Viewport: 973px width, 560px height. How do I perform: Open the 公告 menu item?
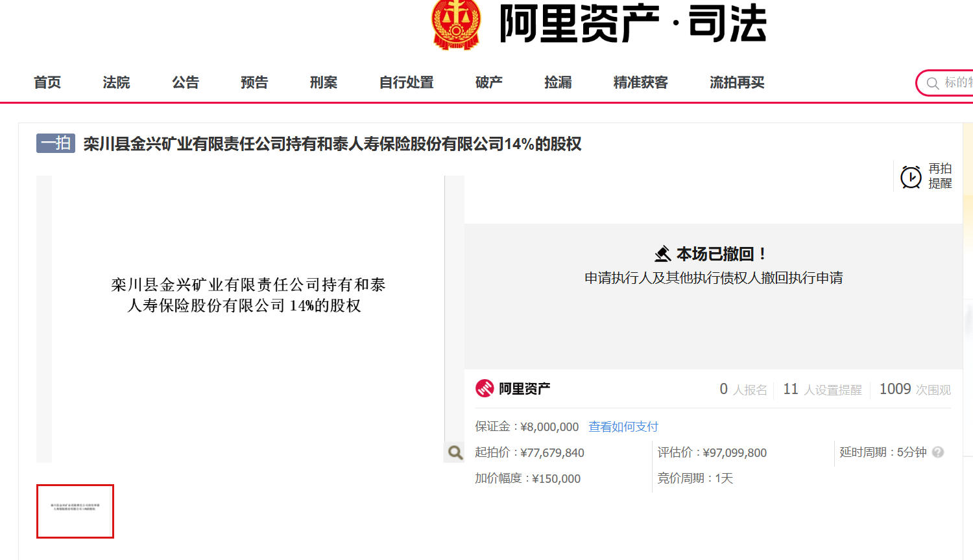(x=186, y=82)
